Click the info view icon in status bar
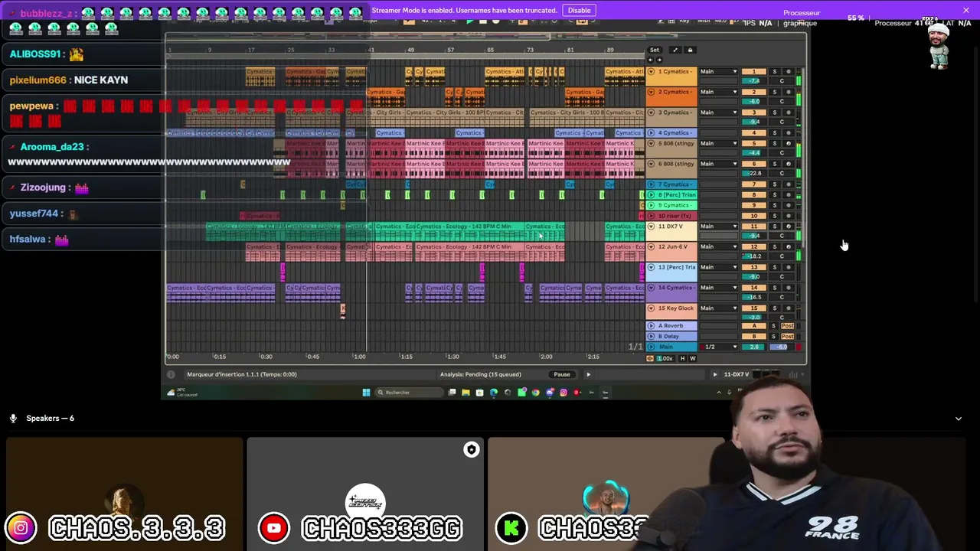The image size is (980, 551). 171,374
